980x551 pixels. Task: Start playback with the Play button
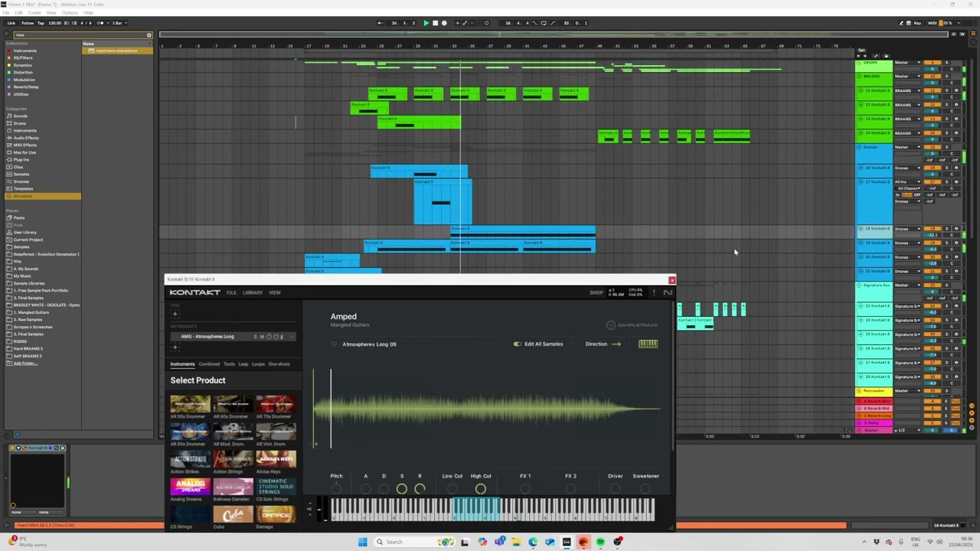[426, 23]
